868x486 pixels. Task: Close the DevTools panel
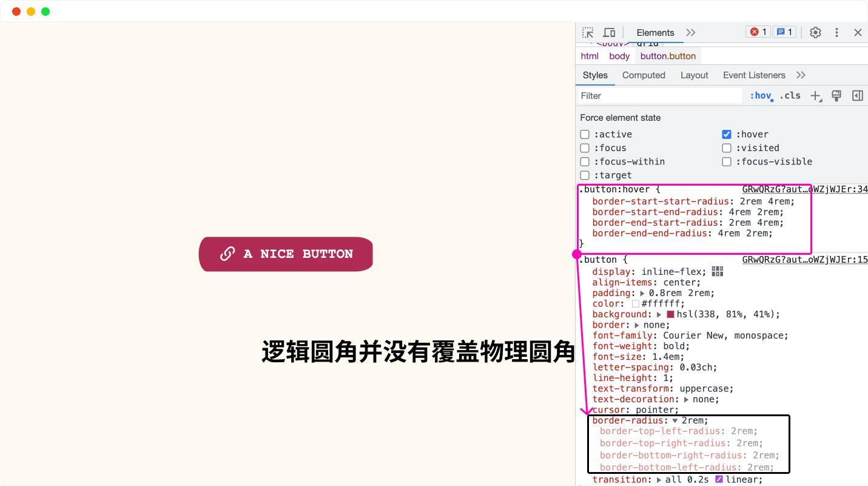click(858, 33)
